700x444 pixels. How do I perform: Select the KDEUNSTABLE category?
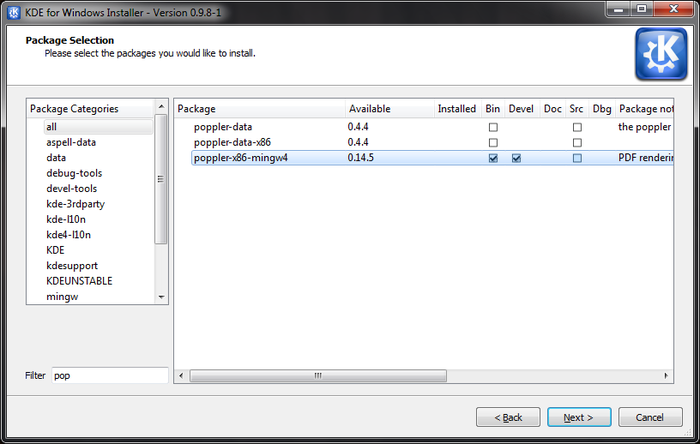pos(79,281)
